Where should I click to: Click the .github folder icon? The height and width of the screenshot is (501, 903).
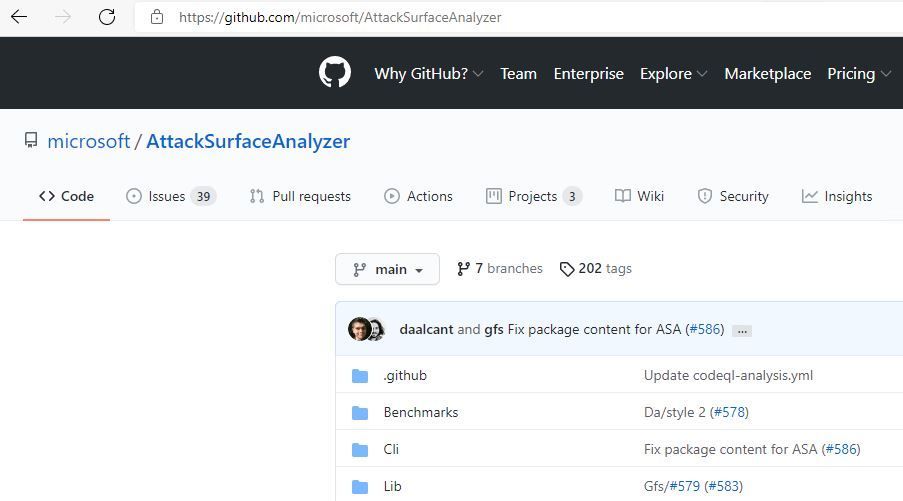click(360, 376)
